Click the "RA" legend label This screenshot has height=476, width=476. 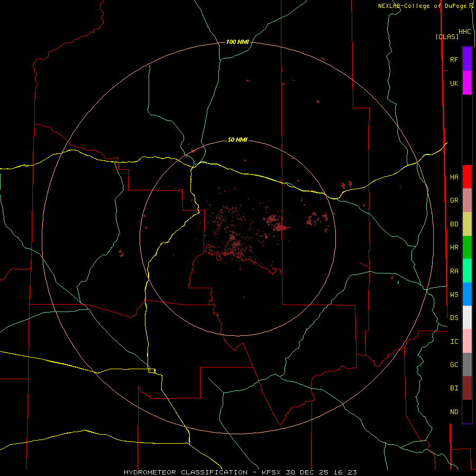point(454,271)
